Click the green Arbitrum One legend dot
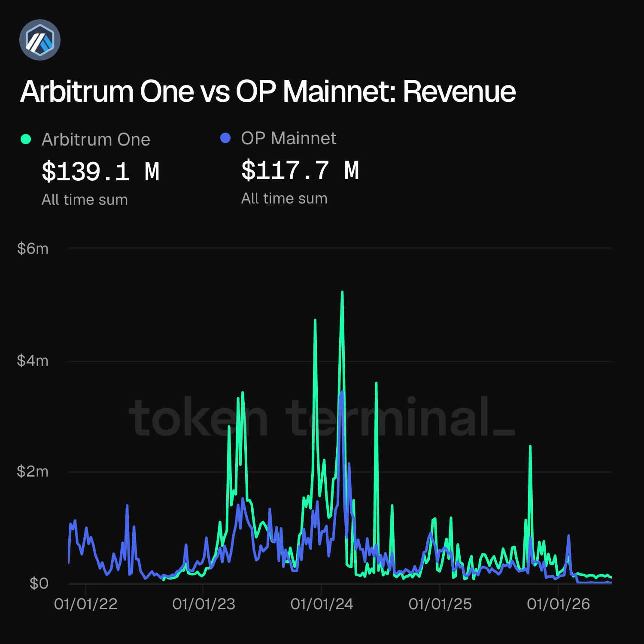 (26, 139)
